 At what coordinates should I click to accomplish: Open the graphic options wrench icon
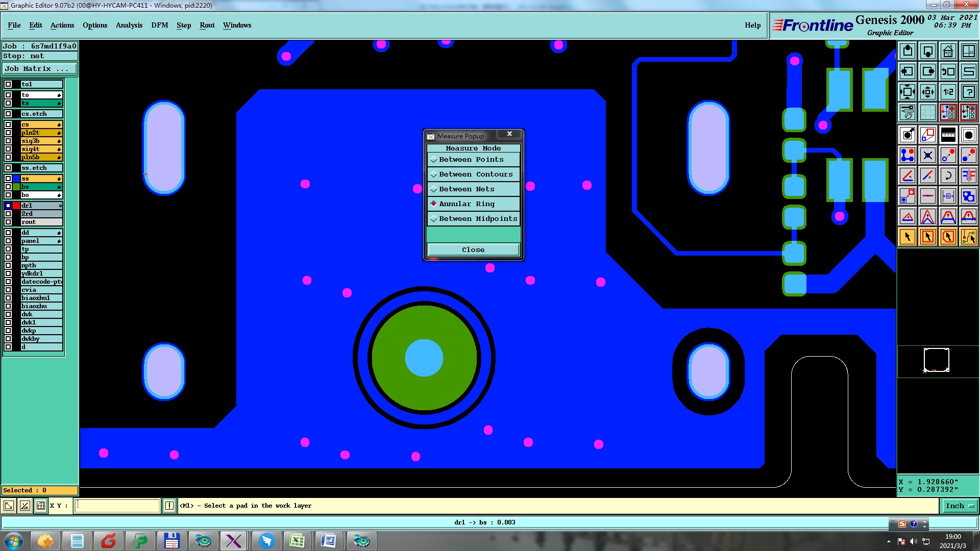pos(908,112)
